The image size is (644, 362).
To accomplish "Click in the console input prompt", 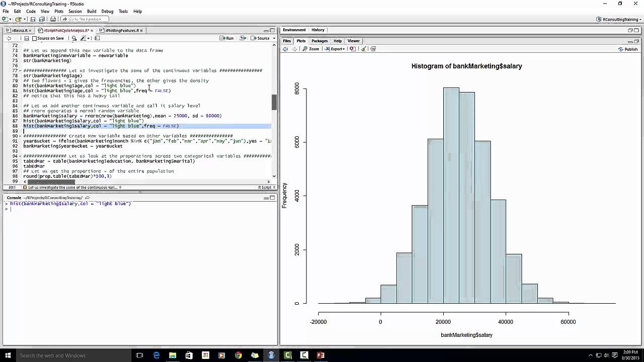I will [141, 209].
